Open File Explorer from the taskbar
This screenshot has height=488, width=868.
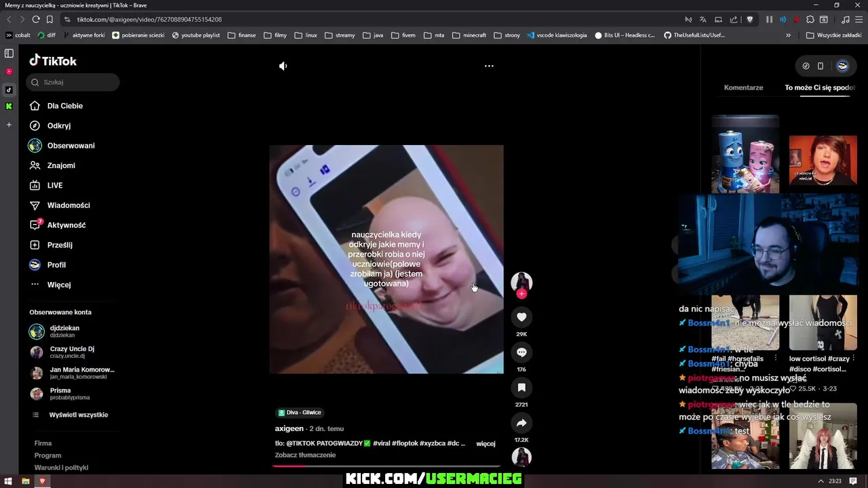click(25, 481)
